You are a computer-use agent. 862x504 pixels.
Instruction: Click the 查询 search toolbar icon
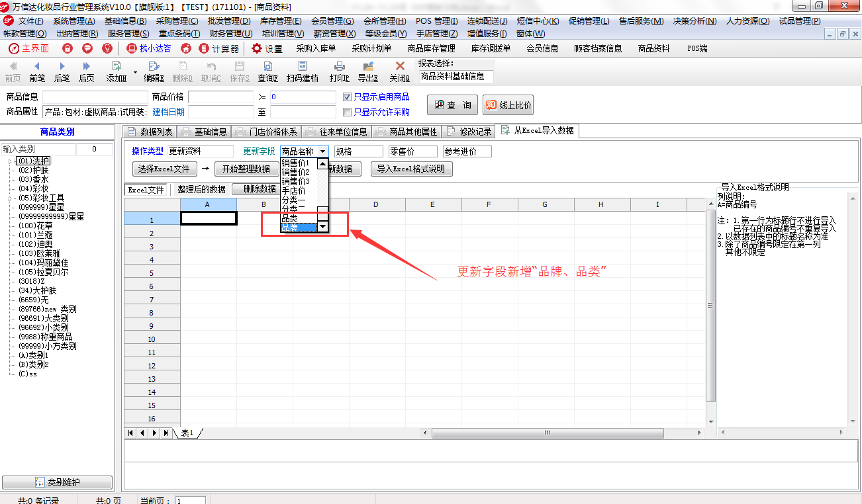point(267,71)
